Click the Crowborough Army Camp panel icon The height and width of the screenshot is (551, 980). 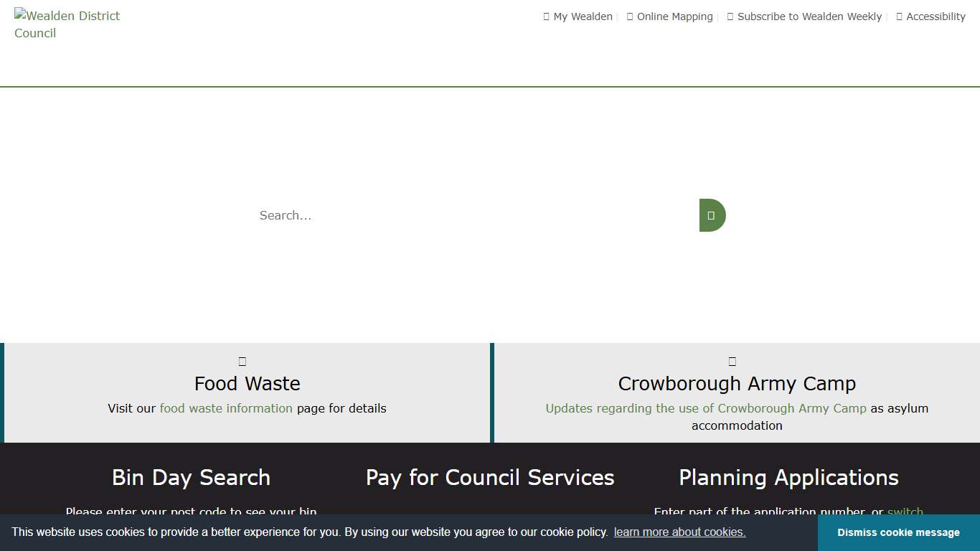[x=732, y=361]
